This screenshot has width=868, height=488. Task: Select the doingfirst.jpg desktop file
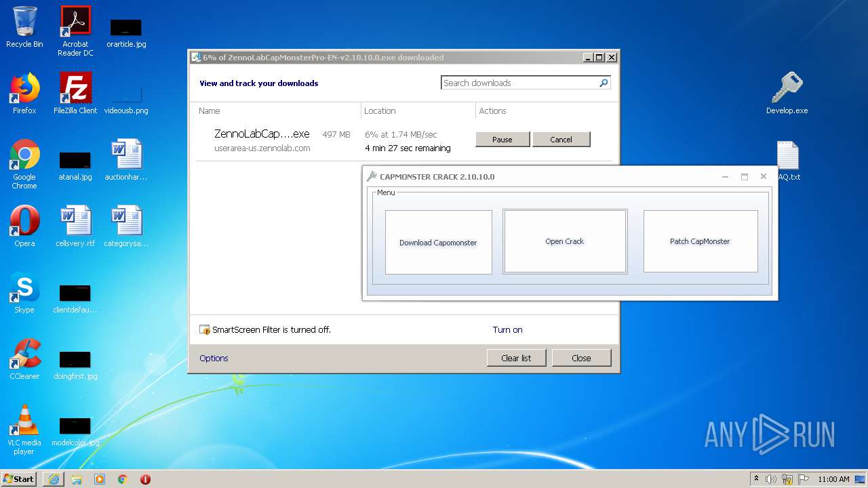click(x=75, y=365)
